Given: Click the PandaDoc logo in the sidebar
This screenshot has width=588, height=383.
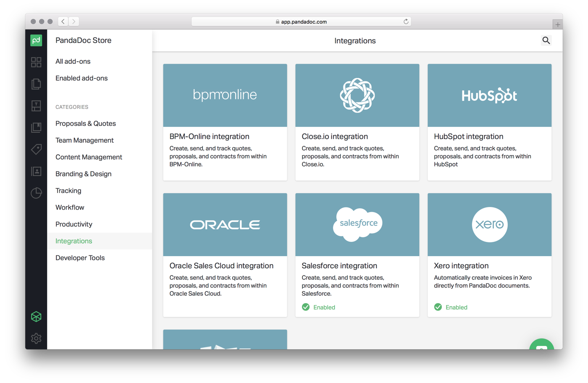Looking at the screenshot, I should [x=36, y=40].
